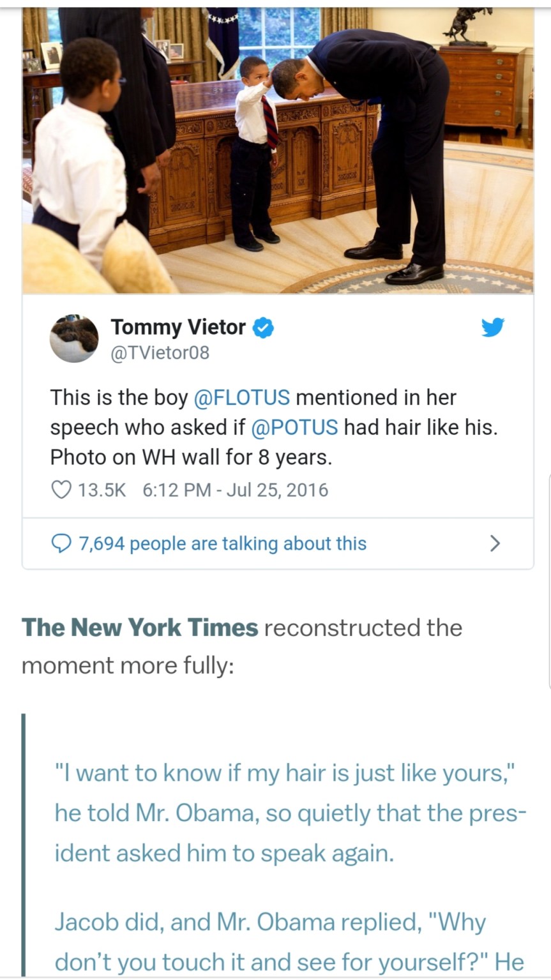Open the Oval Office photo
The width and height of the screenshot is (551, 980).
pyautogui.click(x=278, y=150)
